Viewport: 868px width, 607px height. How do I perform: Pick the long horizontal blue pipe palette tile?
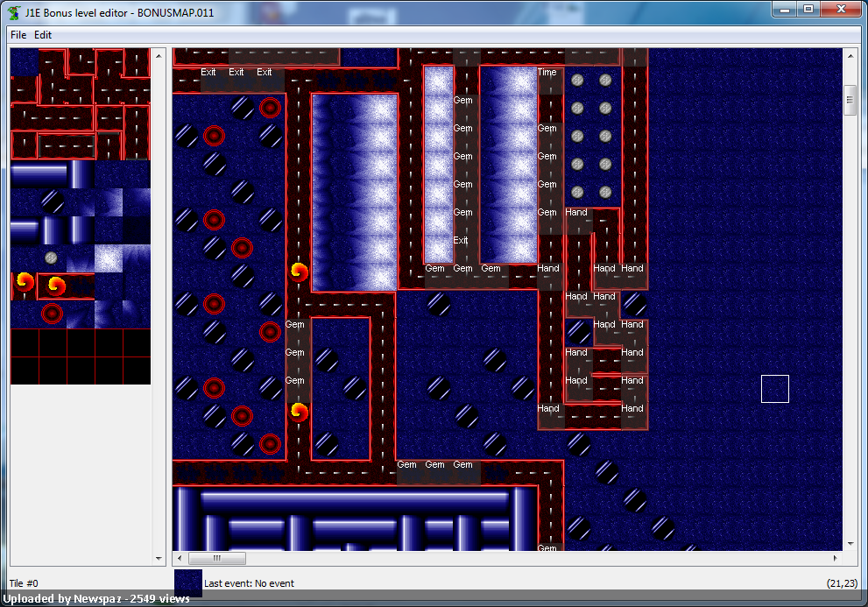pyautogui.click(x=39, y=174)
